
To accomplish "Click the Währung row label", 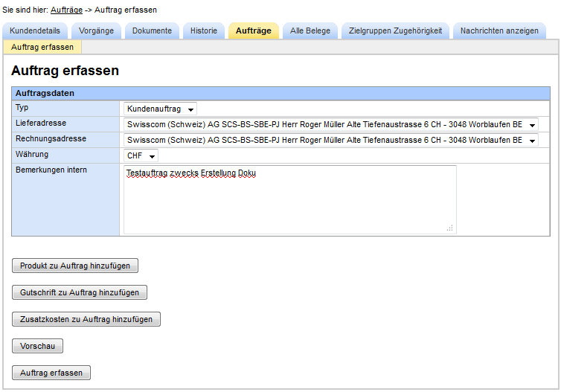I will point(32,155).
